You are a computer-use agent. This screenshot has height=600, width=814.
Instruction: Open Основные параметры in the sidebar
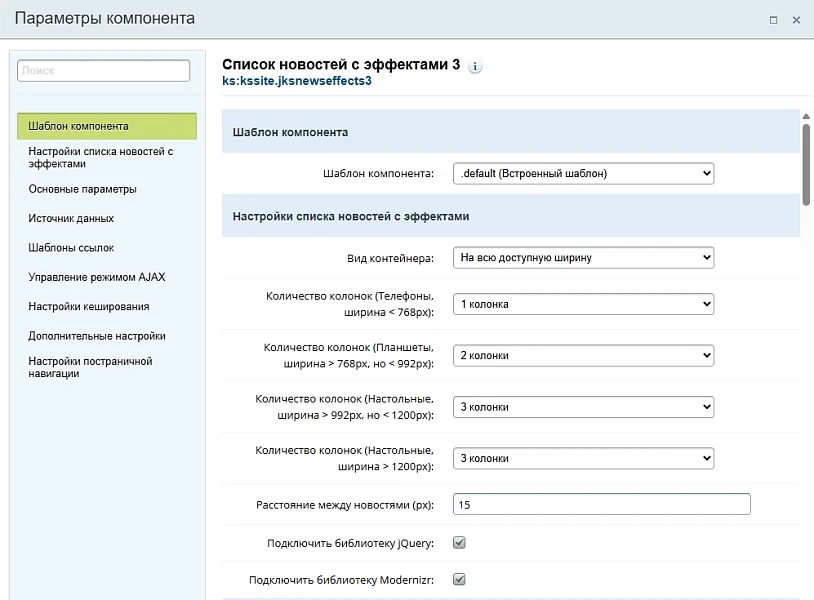point(83,189)
